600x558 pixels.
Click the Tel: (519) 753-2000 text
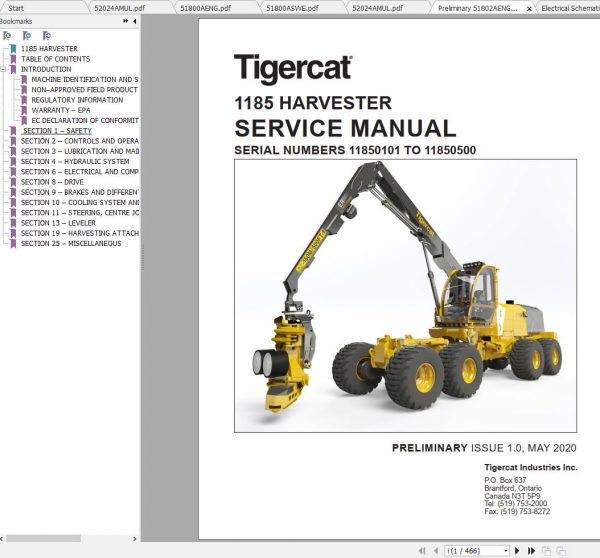pos(515,503)
